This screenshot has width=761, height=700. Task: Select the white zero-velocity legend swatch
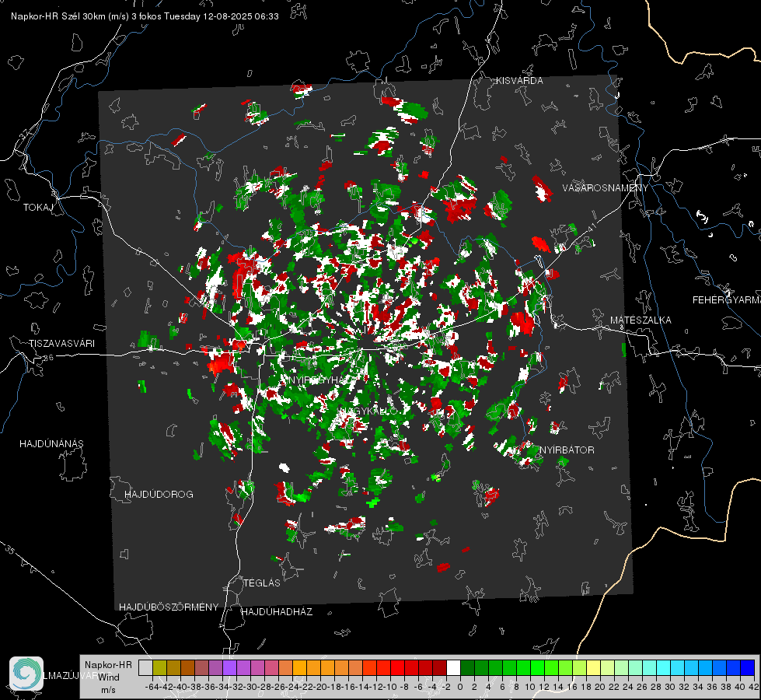pyautogui.click(x=453, y=667)
